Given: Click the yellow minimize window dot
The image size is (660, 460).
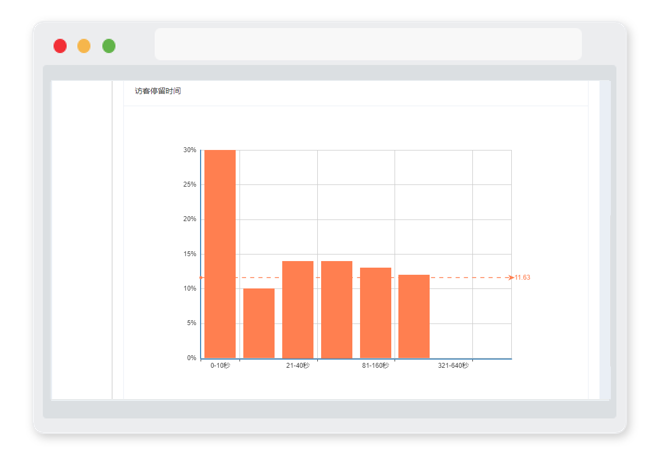Looking at the screenshot, I should pyautogui.click(x=84, y=46).
